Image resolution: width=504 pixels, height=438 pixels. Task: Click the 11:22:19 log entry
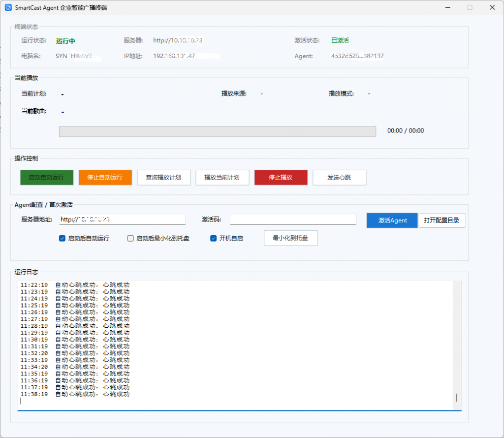click(x=75, y=285)
